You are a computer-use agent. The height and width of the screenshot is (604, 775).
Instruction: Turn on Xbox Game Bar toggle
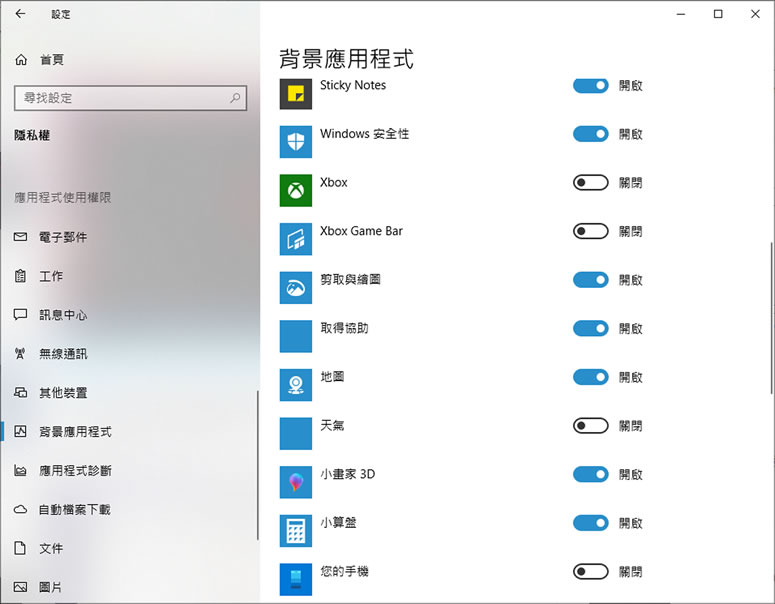(590, 232)
